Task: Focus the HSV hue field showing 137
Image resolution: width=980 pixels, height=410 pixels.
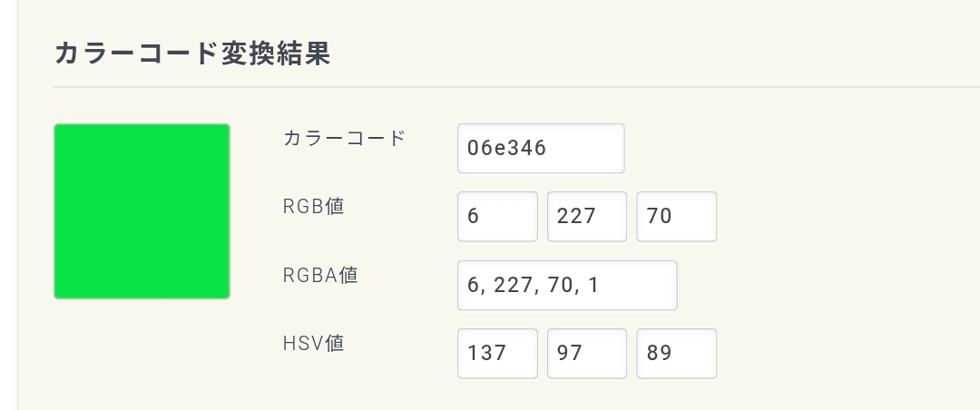Action: (497, 353)
